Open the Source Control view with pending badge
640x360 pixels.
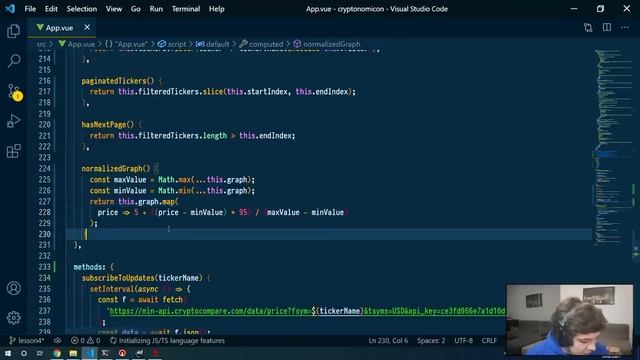pyautogui.click(x=14, y=92)
